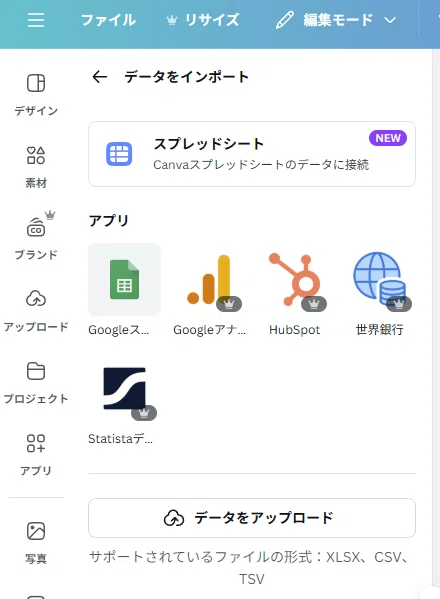Click the Googleス... app label

coord(119,330)
